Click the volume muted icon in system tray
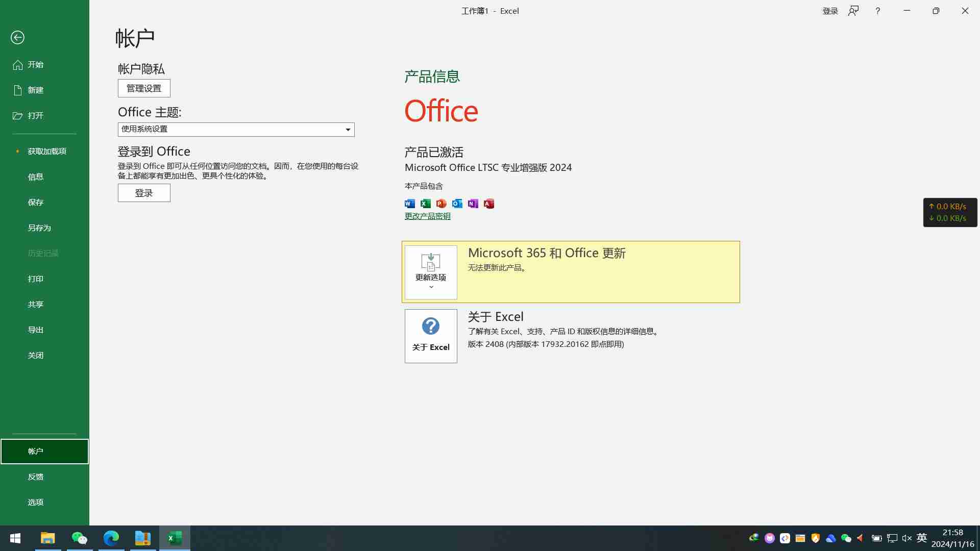 tap(906, 538)
